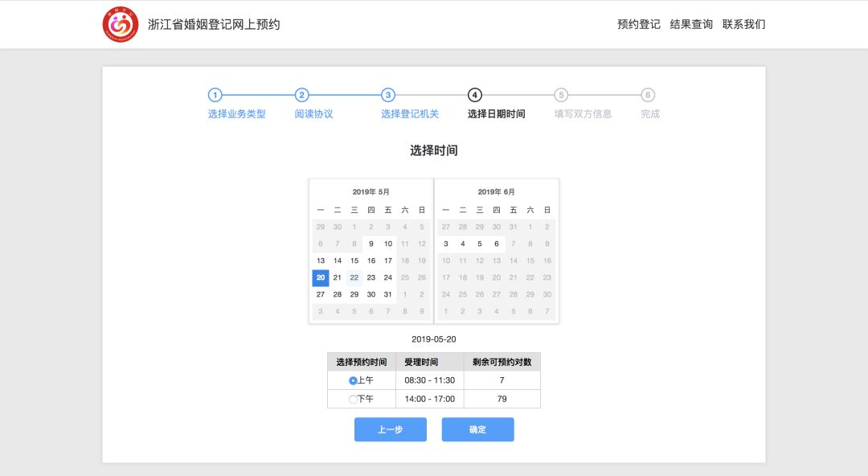Click step circle 2 阅读协议
868x476 pixels.
(x=302, y=94)
